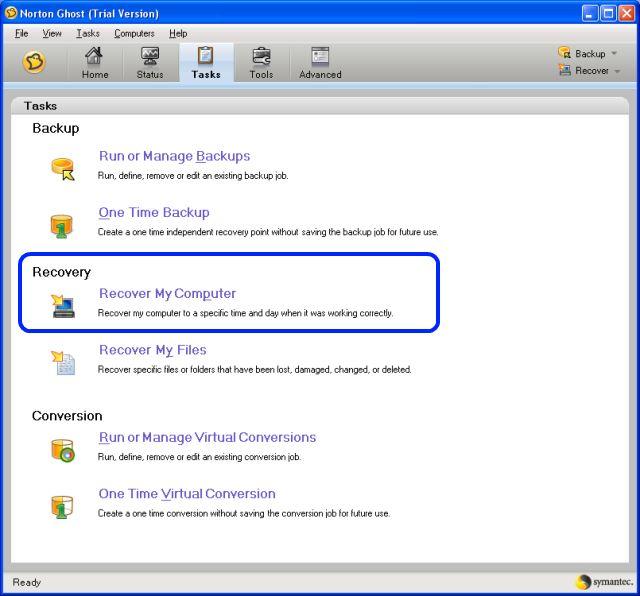This screenshot has width=640, height=596.
Task: Maximize the Norton Ghost window
Action: coord(608,13)
